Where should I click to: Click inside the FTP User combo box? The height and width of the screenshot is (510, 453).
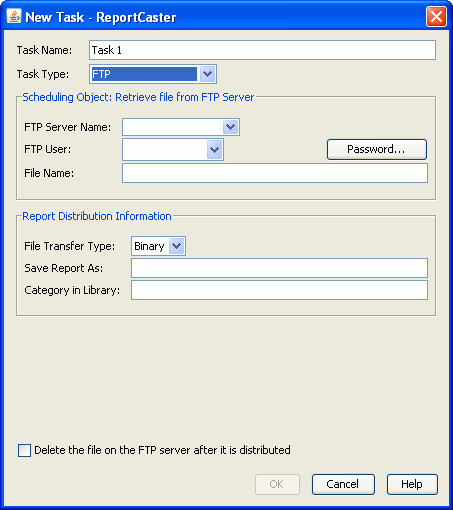(165, 149)
